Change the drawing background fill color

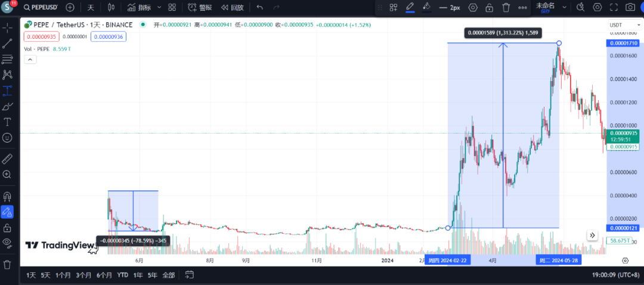click(427, 7)
